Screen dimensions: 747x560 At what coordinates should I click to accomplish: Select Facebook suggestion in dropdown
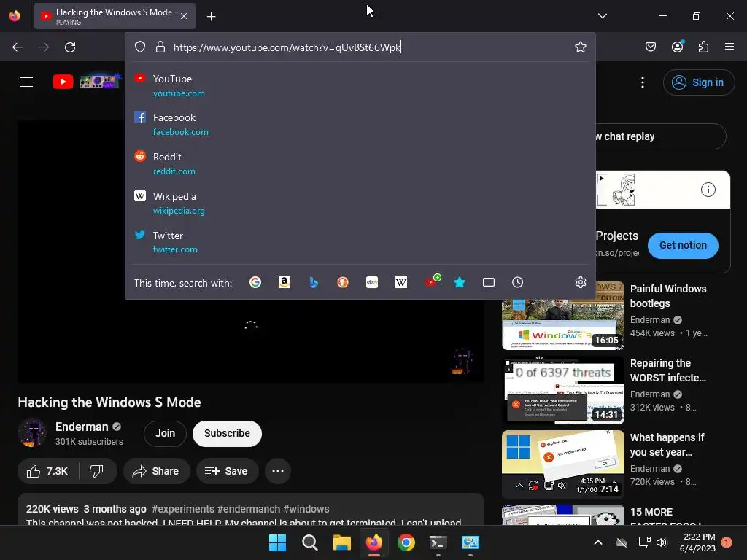coord(360,124)
